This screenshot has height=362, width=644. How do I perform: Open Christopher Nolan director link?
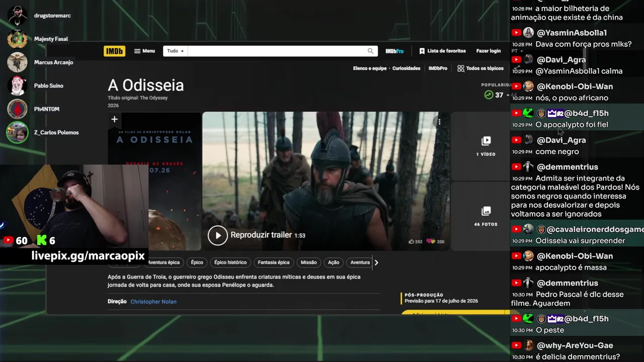(x=153, y=302)
